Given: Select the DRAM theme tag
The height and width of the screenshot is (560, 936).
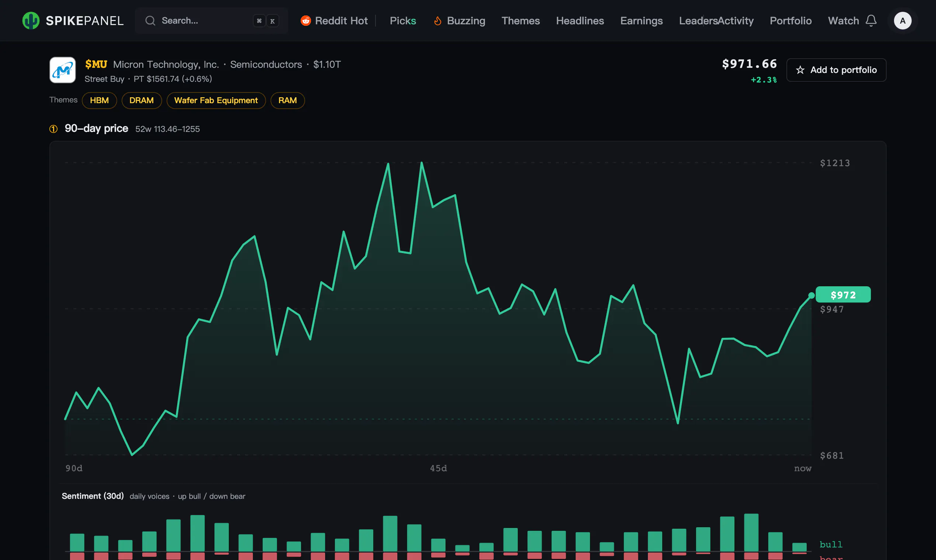Looking at the screenshot, I should pyautogui.click(x=142, y=100).
